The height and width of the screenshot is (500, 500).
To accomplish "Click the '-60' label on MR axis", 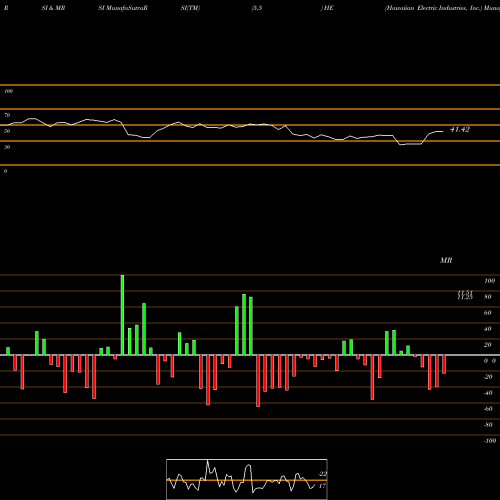I will (x=488, y=409).
